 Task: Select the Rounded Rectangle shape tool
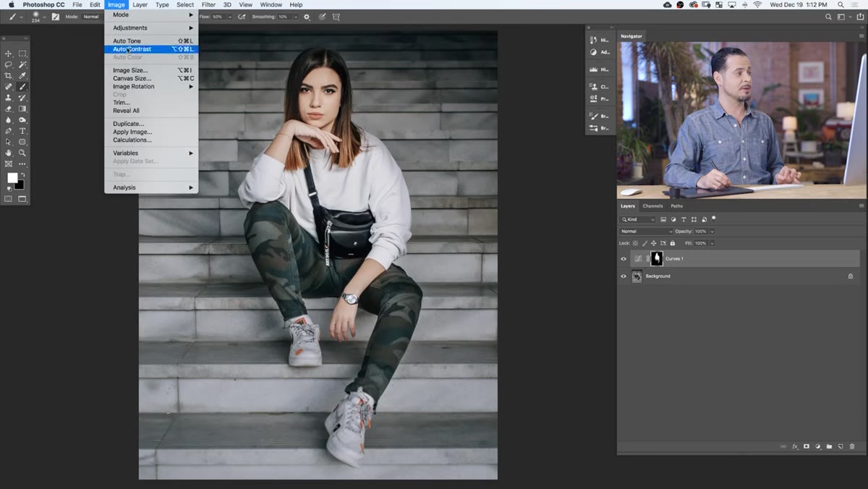coord(22,142)
